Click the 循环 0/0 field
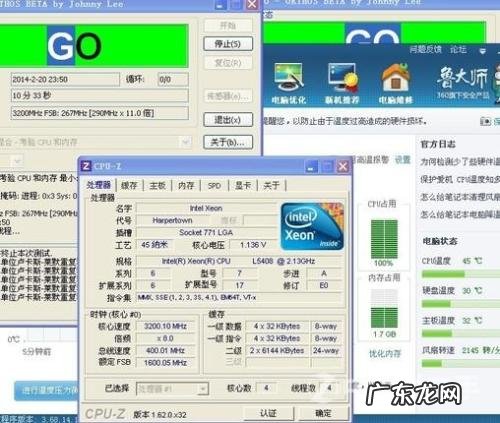The width and height of the screenshot is (500, 423). (x=173, y=79)
